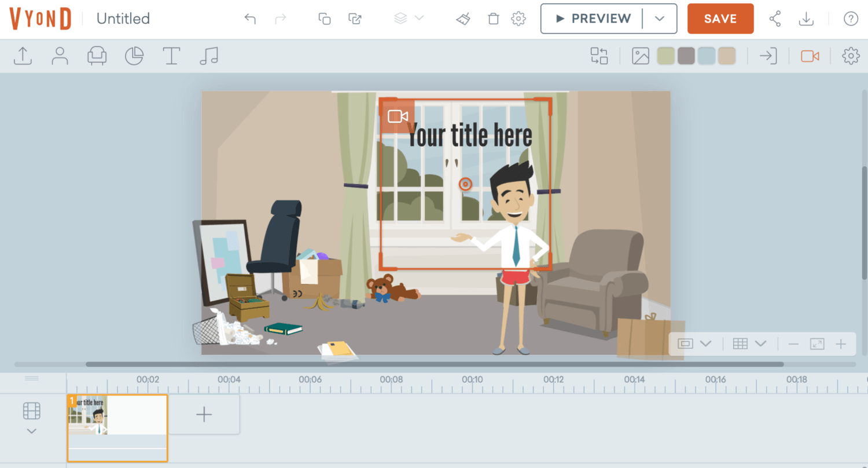Click the timeline resize handle lines

32,378
